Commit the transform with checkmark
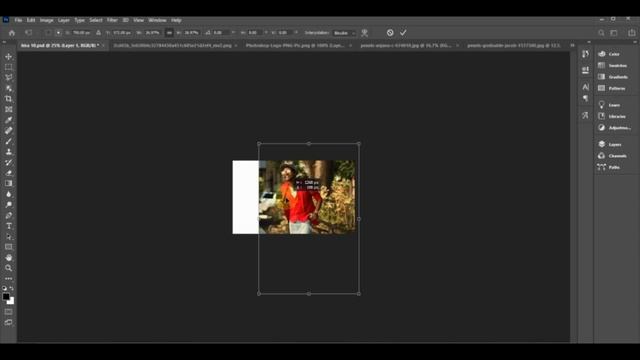The width and height of the screenshot is (640, 360). pyautogui.click(x=403, y=33)
